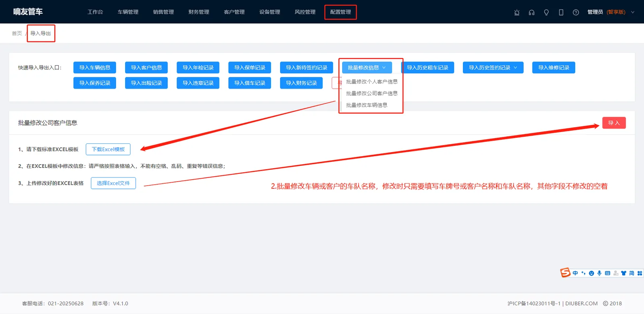644x314 pixels.
Task: Click 导入出险记录 button
Action: 147,83
